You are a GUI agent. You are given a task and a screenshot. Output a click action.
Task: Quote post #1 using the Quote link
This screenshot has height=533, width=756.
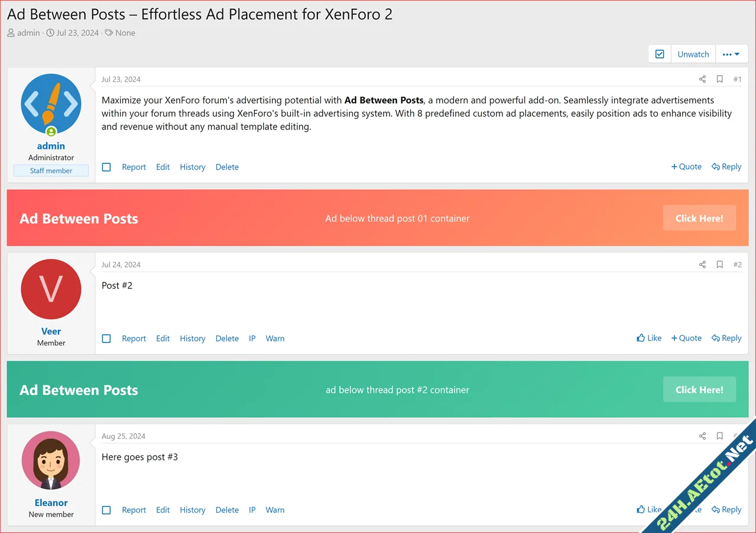686,166
